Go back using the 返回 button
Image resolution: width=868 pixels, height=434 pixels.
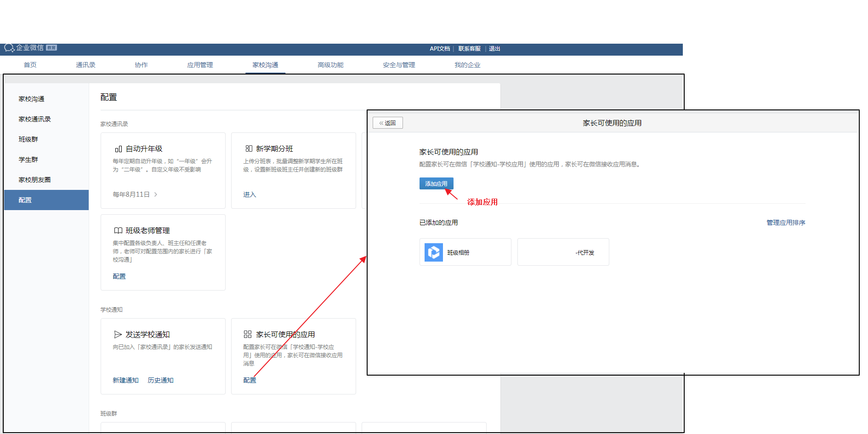(x=387, y=123)
